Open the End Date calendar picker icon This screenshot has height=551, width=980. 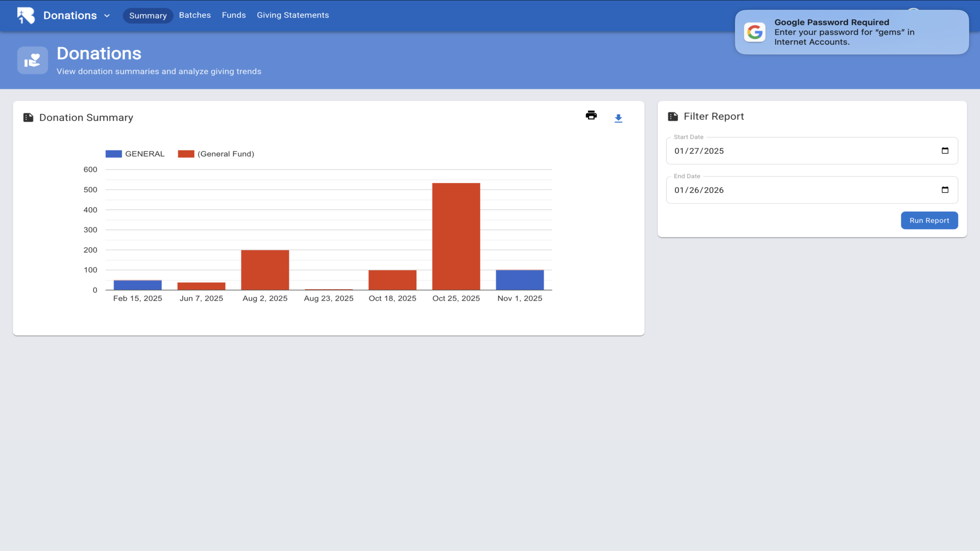945,190
